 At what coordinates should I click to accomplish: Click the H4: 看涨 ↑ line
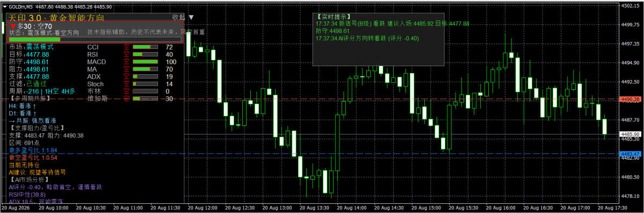pos(23,105)
